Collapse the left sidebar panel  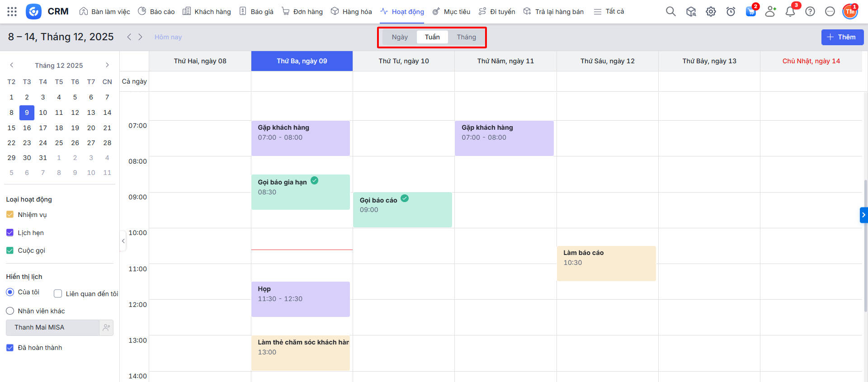click(123, 241)
